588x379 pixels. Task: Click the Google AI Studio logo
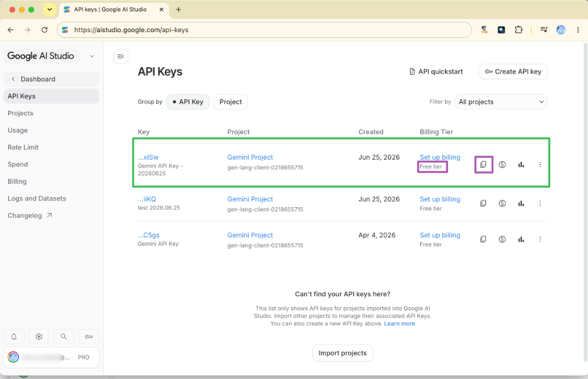tap(41, 56)
